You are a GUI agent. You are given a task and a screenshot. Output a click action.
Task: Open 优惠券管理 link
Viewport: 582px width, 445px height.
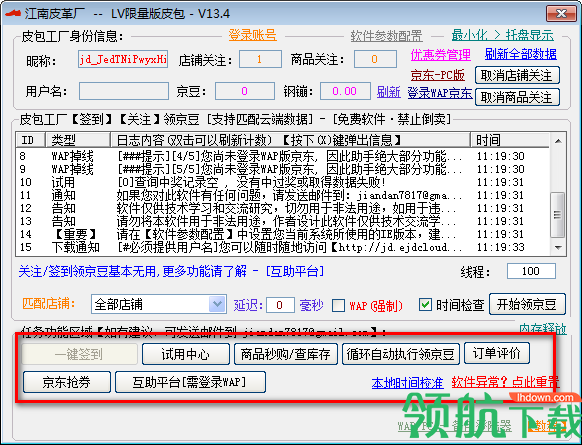[x=441, y=55]
